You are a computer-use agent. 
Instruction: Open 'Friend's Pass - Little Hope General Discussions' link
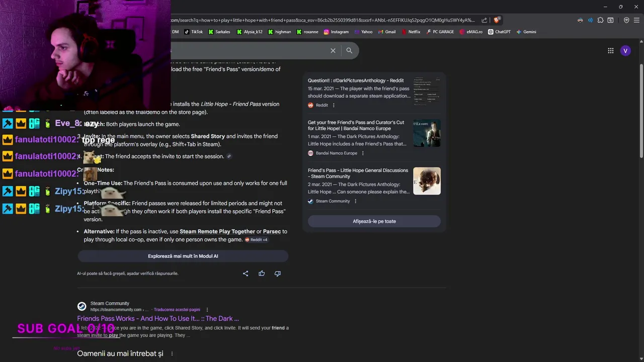tap(358, 173)
